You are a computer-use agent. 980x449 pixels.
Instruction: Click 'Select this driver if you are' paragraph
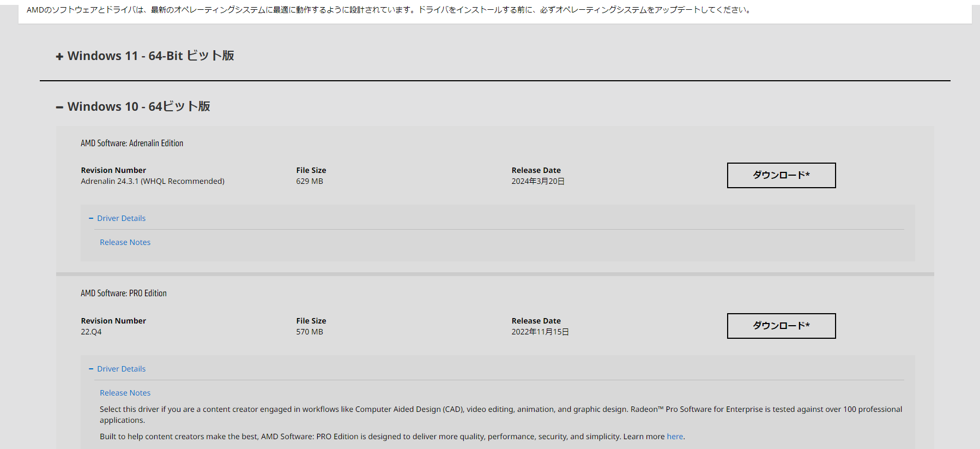click(x=501, y=415)
